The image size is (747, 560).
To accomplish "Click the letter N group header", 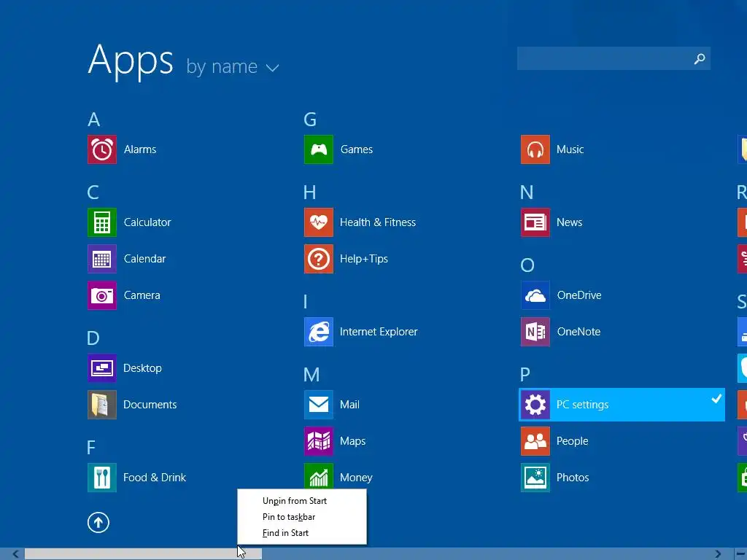I will pos(527,192).
